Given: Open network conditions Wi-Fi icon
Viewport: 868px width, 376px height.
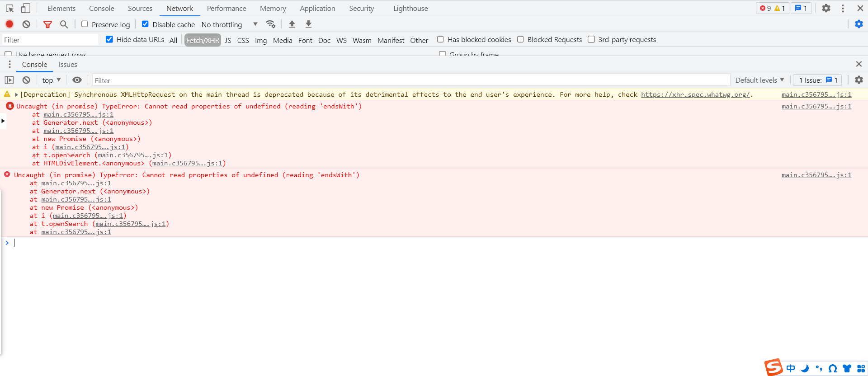Looking at the screenshot, I should [270, 24].
